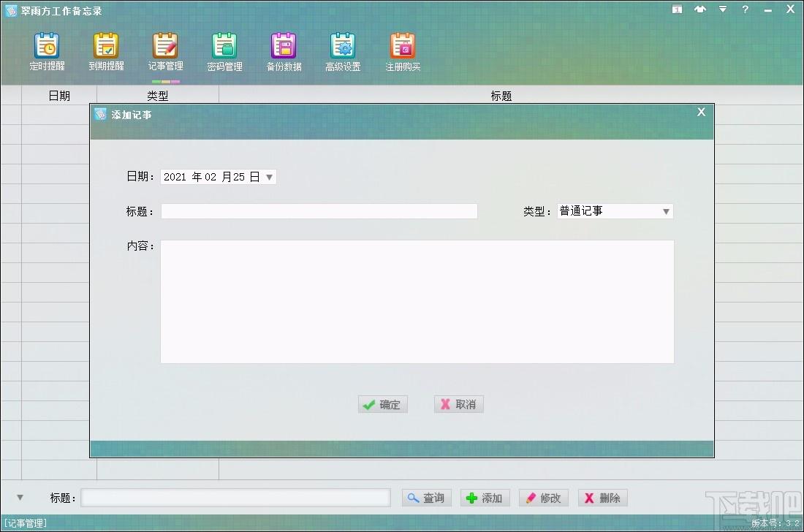The width and height of the screenshot is (804, 532).
Task: Expand the arrow left of bottom 标题 label
Action: pyautogui.click(x=20, y=497)
